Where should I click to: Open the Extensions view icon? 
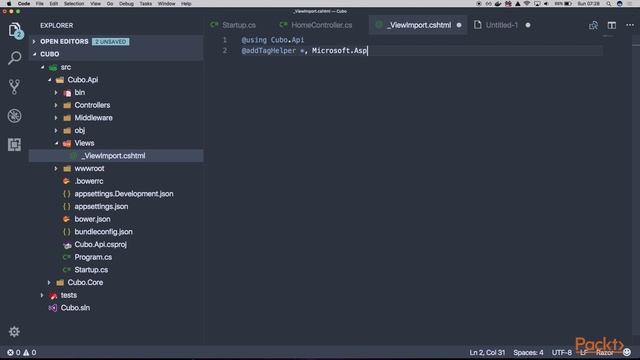(14, 144)
